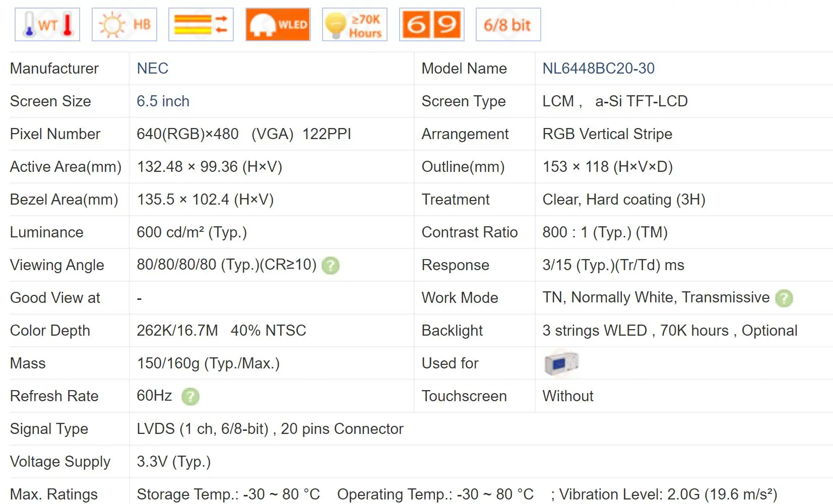
Task: Select the 60Hz refresh rate value
Action: [155, 396]
